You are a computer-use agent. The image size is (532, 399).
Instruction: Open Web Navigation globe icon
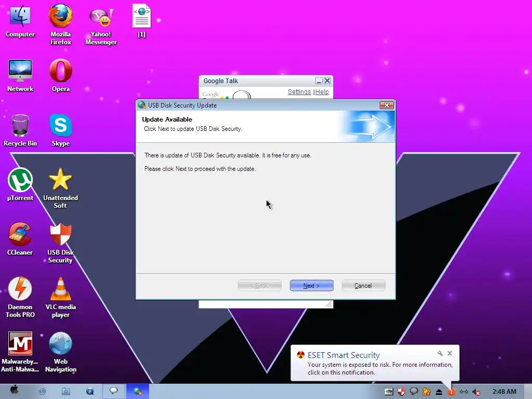click(x=60, y=352)
